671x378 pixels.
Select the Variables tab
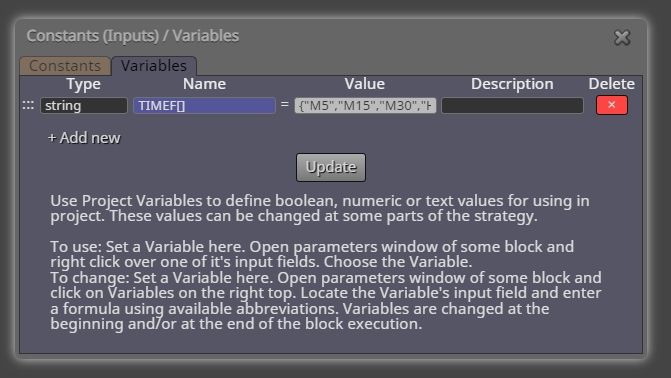(154, 66)
